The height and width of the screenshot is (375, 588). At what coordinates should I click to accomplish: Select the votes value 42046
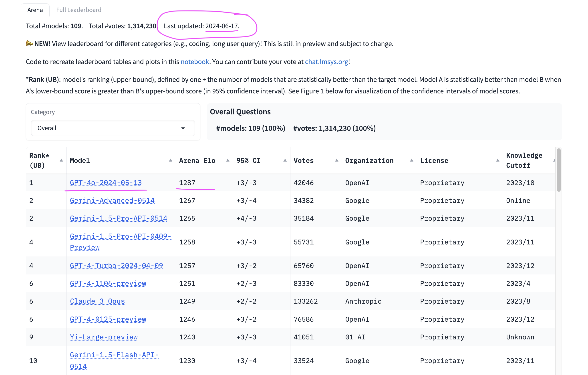(304, 183)
